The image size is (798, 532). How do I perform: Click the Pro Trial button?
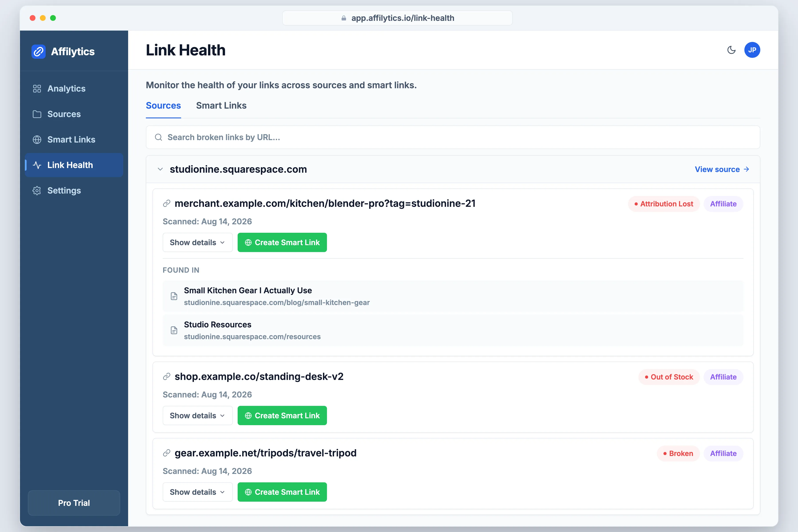(74, 503)
